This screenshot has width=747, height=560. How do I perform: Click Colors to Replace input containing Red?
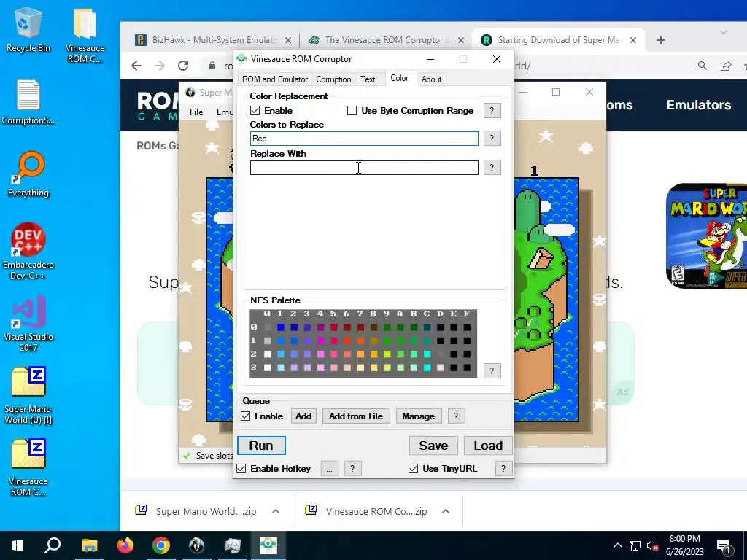click(x=364, y=139)
